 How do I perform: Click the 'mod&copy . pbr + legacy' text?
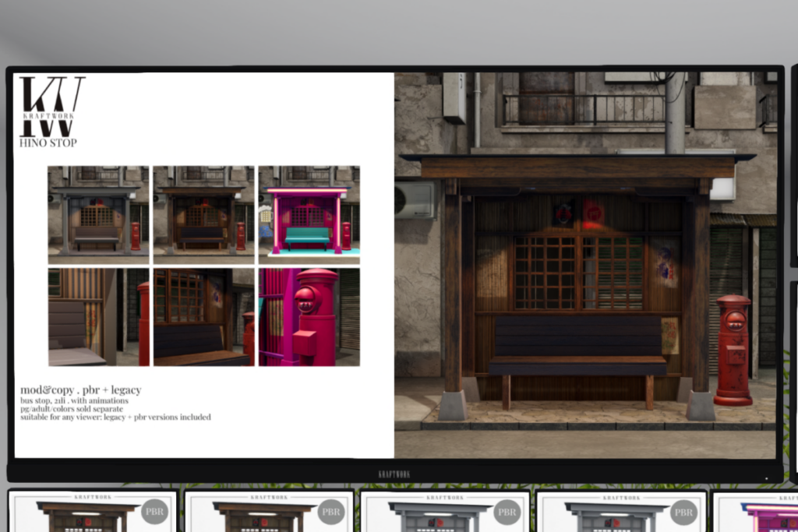pyautogui.click(x=80, y=389)
